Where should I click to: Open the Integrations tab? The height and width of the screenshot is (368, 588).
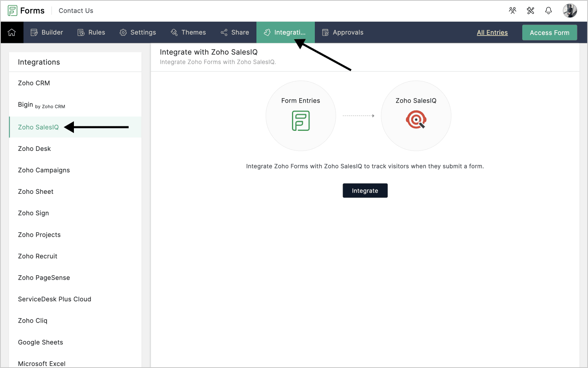point(285,32)
